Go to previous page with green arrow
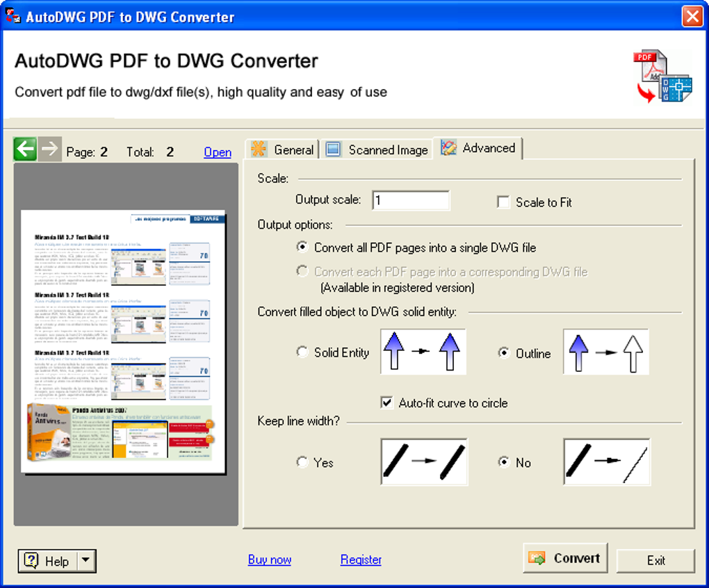This screenshot has width=709, height=588. [x=25, y=149]
